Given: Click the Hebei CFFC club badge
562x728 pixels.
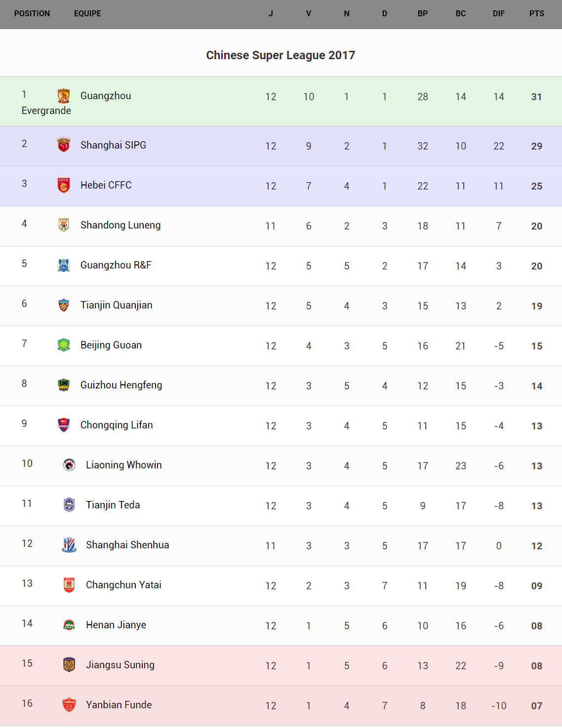Looking at the screenshot, I should (x=64, y=185).
